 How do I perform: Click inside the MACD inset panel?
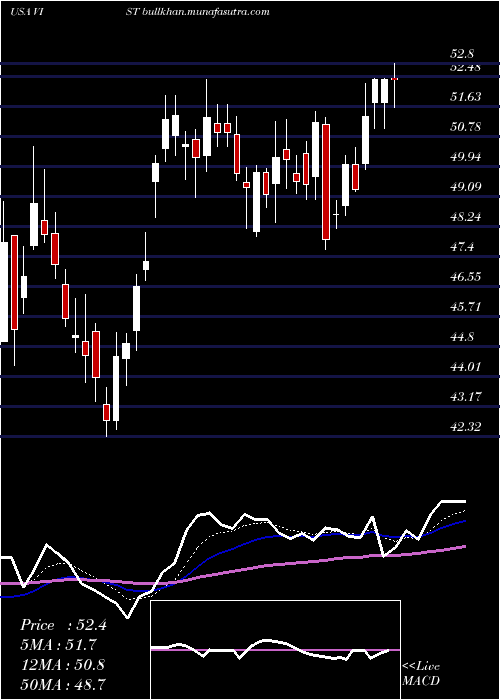pyautogui.click(x=275, y=650)
